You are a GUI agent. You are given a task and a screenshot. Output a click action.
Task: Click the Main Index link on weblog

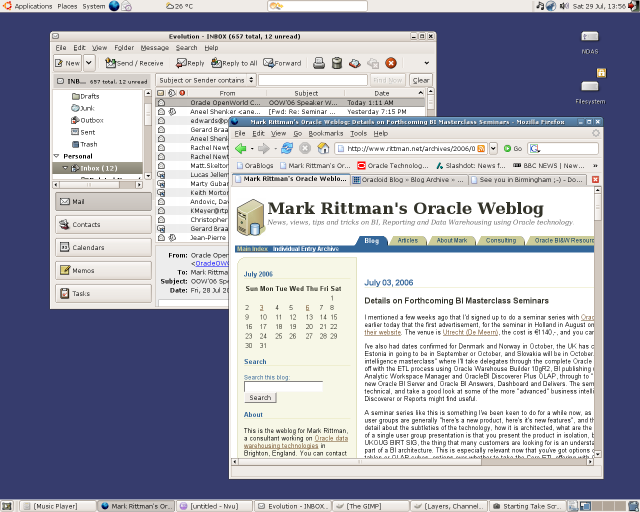[x=252, y=249]
